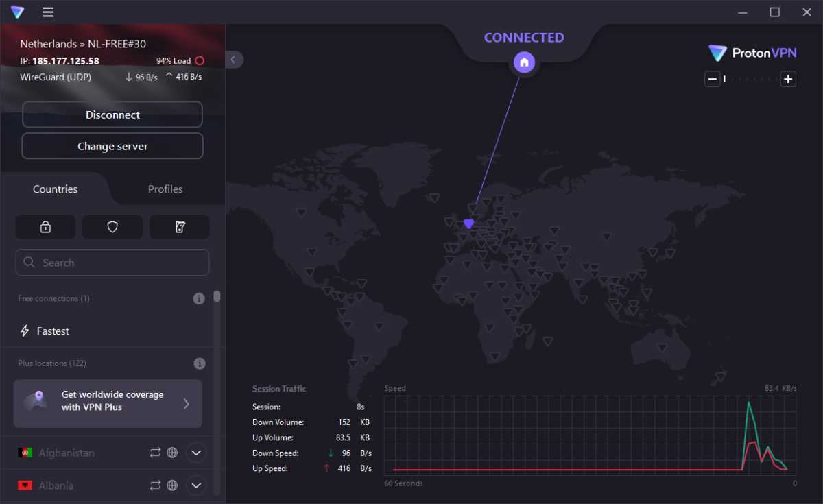The image size is (823, 504).
Task: Disconnect from the VPN server
Action: point(112,114)
